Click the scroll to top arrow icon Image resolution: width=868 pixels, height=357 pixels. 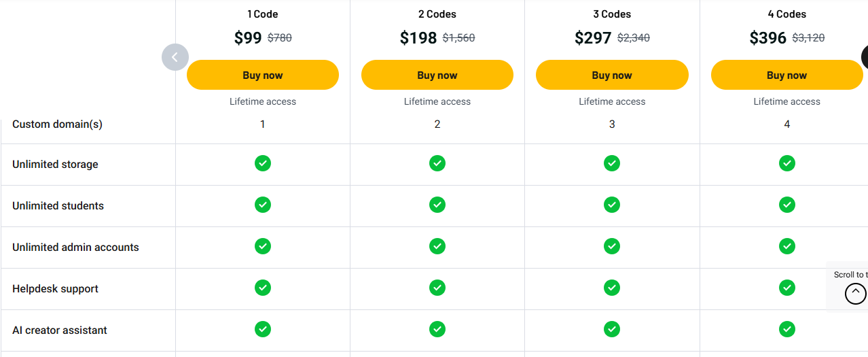855,293
